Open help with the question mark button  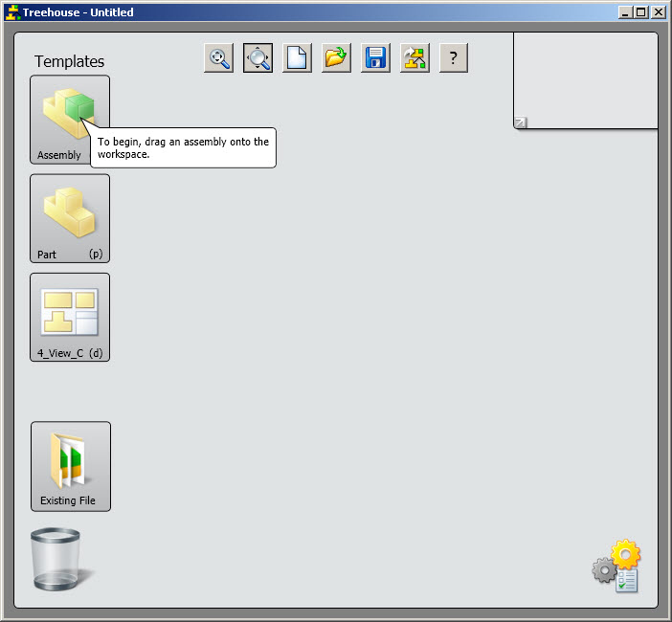click(454, 57)
